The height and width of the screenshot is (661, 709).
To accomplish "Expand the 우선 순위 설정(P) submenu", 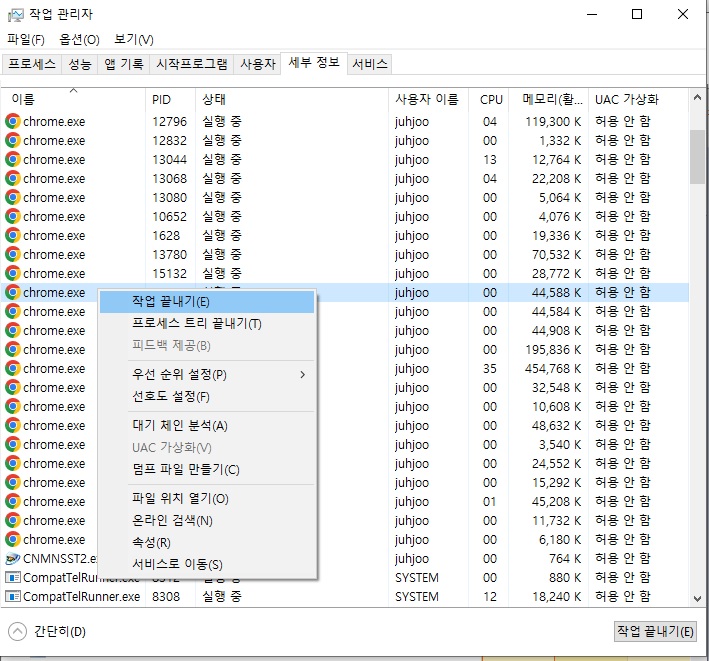I will (x=303, y=374).
